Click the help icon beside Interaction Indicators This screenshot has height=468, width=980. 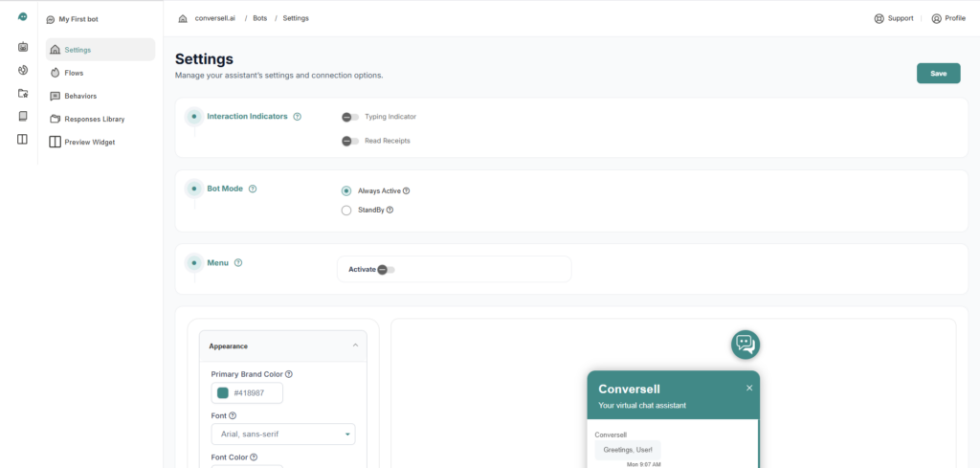coord(298,117)
